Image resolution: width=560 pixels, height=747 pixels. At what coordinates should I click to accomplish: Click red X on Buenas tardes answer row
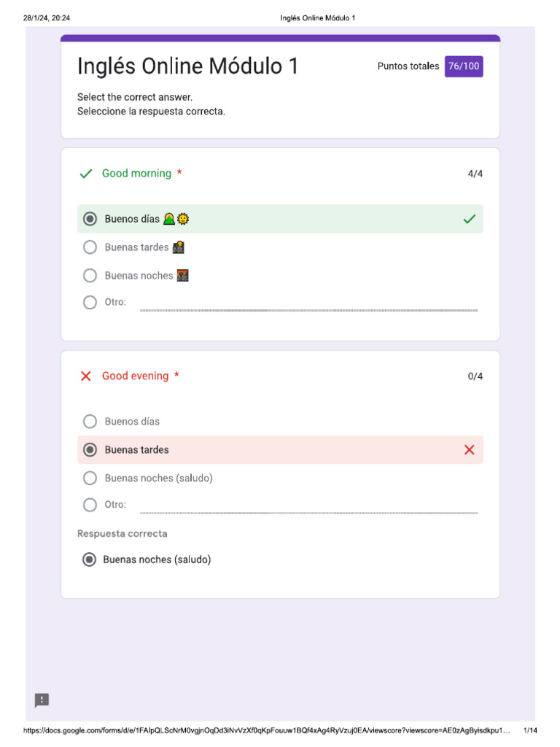[469, 450]
